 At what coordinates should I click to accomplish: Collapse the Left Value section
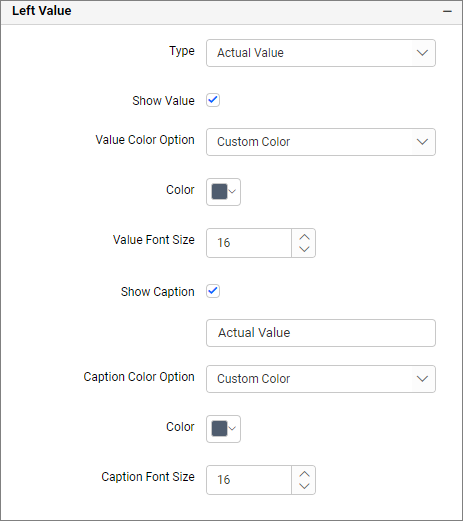[447, 11]
